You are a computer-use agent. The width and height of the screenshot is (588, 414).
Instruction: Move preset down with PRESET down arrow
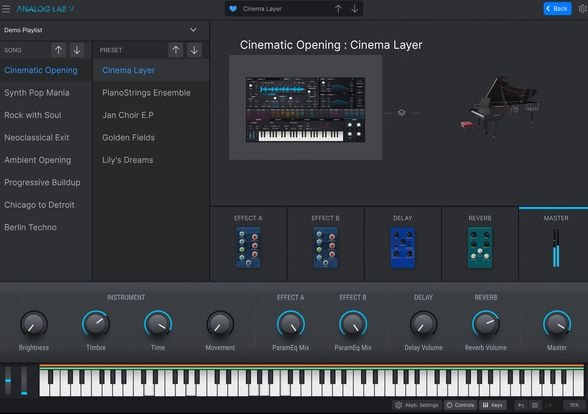(194, 50)
